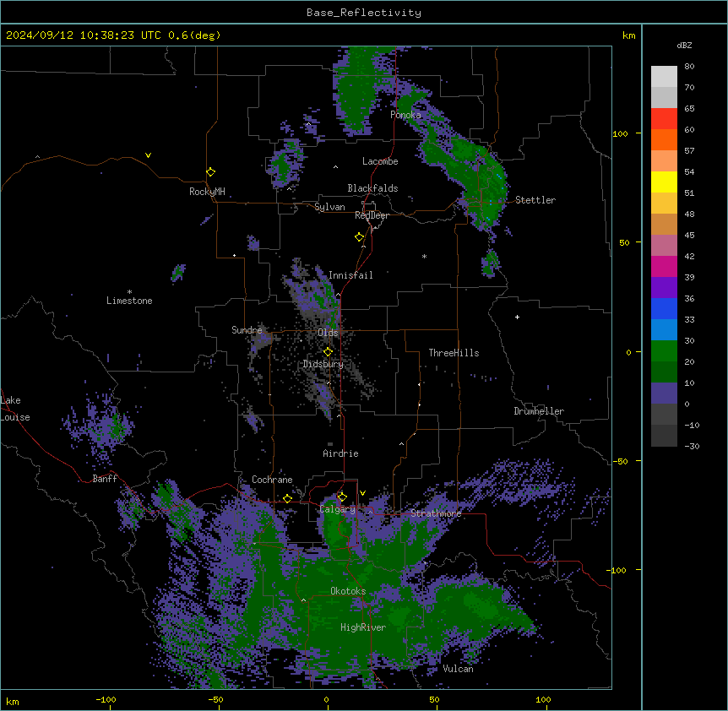Image resolution: width=728 pixels, height=711 pixels.
Task: Select the Strathmore label
Action: click(x=436, y=513)
